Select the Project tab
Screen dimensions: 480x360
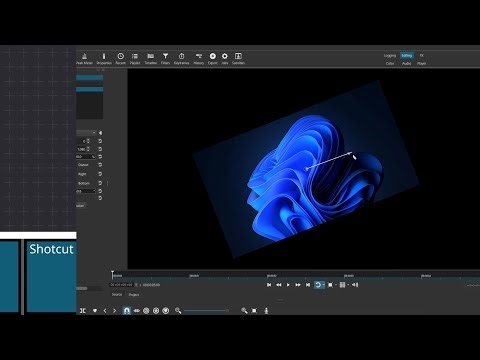pos(134,294)
